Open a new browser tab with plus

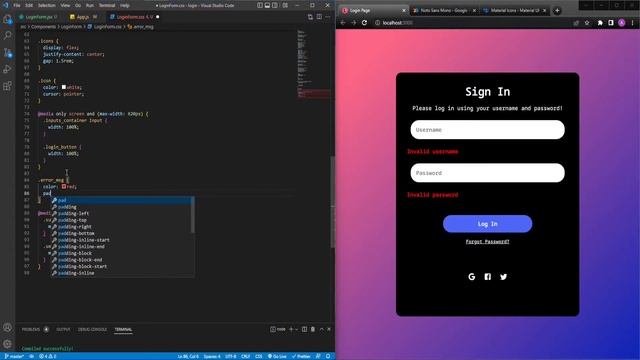pyautogui.click(x=557, y=11)
